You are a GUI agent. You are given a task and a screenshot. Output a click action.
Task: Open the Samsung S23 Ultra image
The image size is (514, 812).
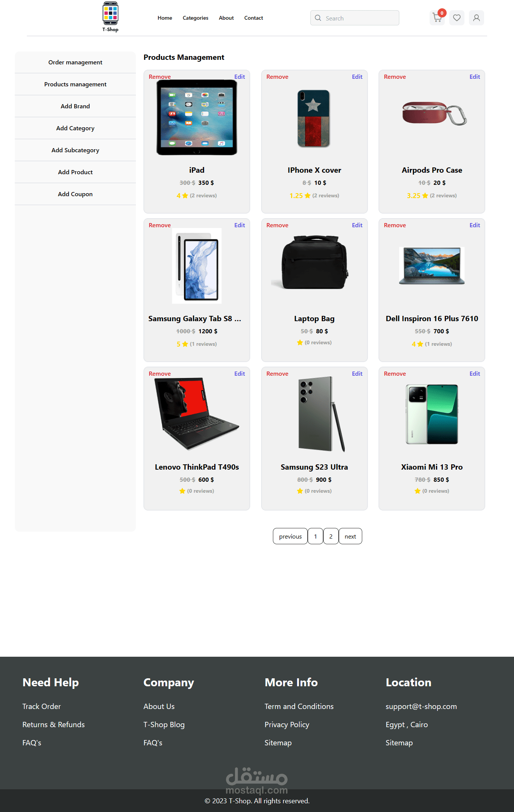321,414
